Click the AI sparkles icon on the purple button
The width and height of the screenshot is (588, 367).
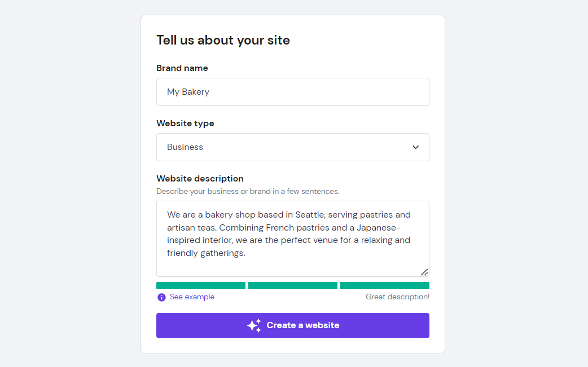254,325
